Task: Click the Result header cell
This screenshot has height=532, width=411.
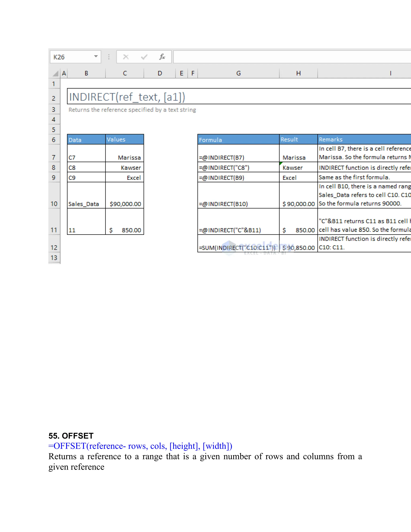Action: [x=298, y=139]
